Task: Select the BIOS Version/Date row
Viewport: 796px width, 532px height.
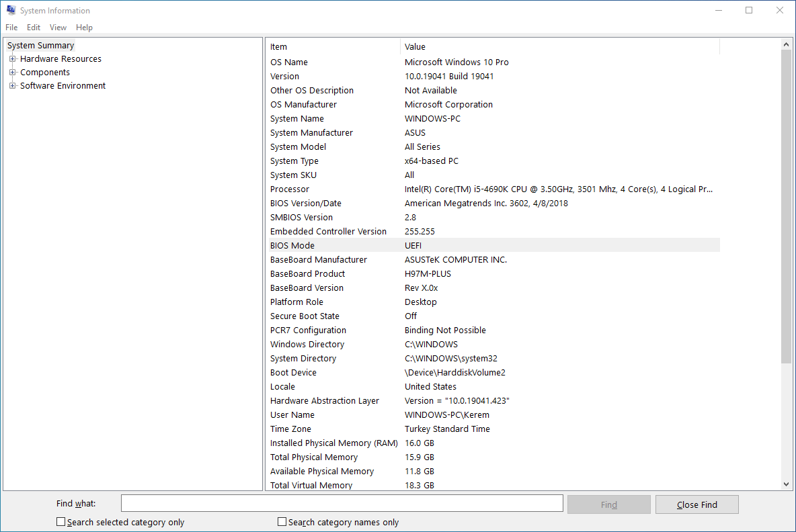Action: [x=494, y=204]
